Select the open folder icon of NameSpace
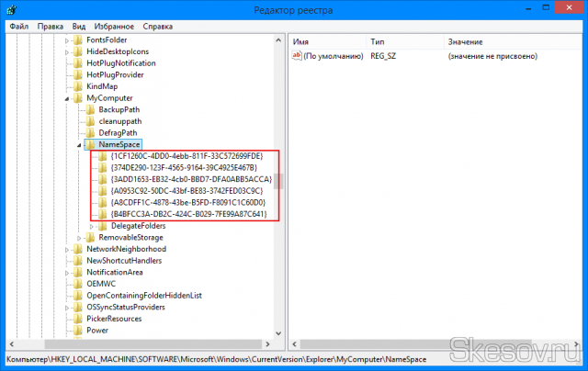588x371 pixels. (90, 145)
